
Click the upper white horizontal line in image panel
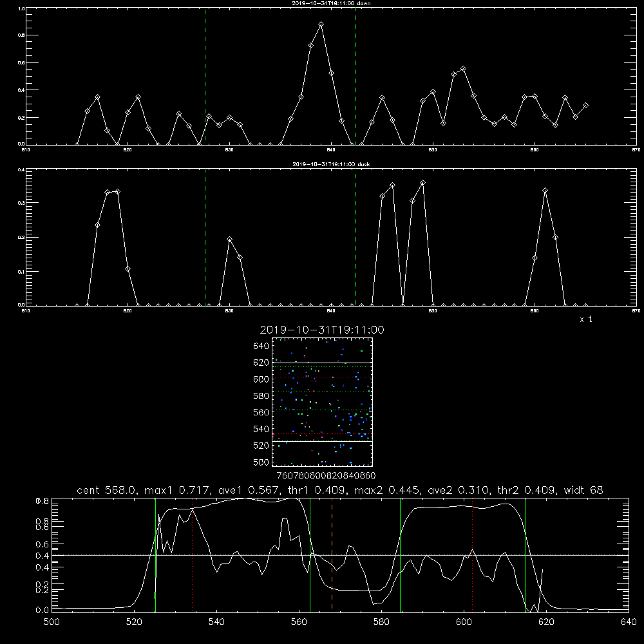tap(323, 363)
